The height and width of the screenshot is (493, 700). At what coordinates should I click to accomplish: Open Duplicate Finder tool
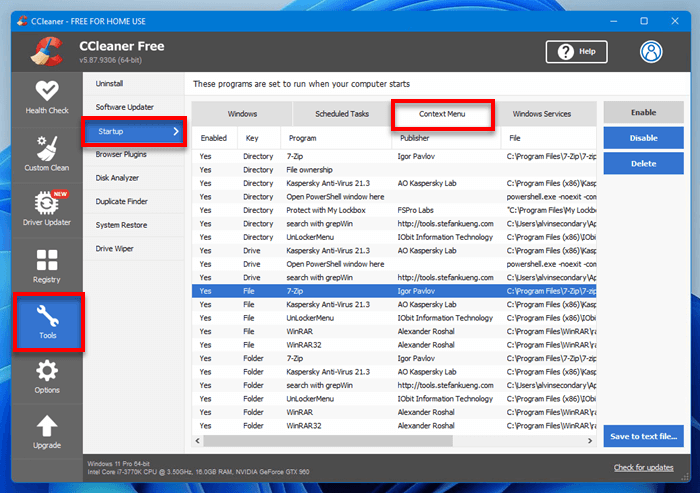[x=133, y=201]
